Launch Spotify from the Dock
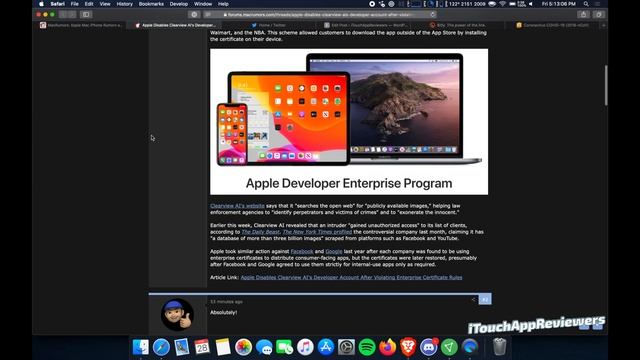 tap(367, 347)
